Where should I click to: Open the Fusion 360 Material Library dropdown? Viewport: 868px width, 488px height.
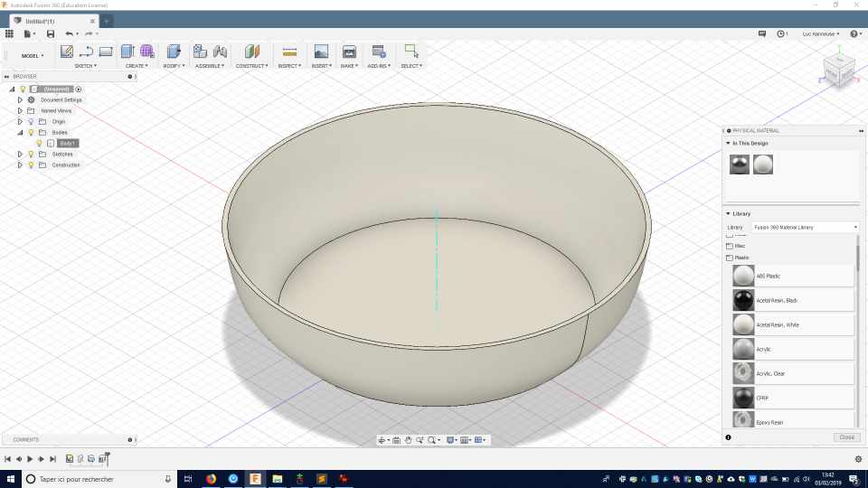[805, 228]
